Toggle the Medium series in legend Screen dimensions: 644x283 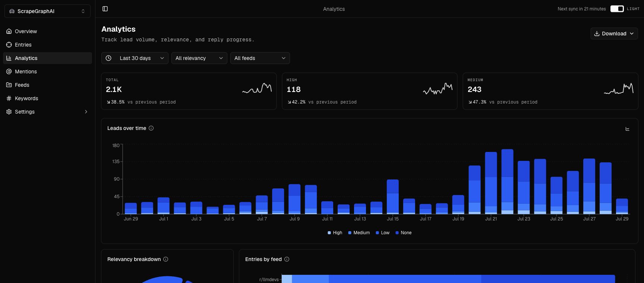[359, 233]
